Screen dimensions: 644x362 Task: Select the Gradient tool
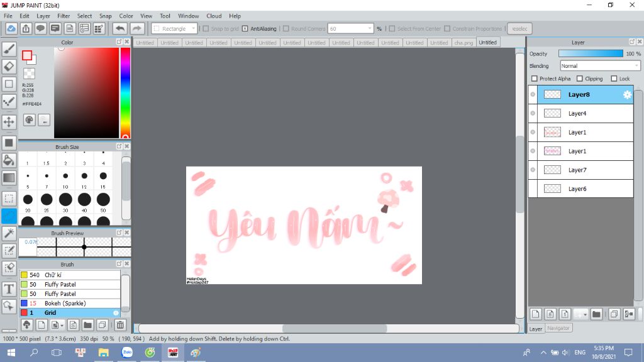[x=9, y=178]
